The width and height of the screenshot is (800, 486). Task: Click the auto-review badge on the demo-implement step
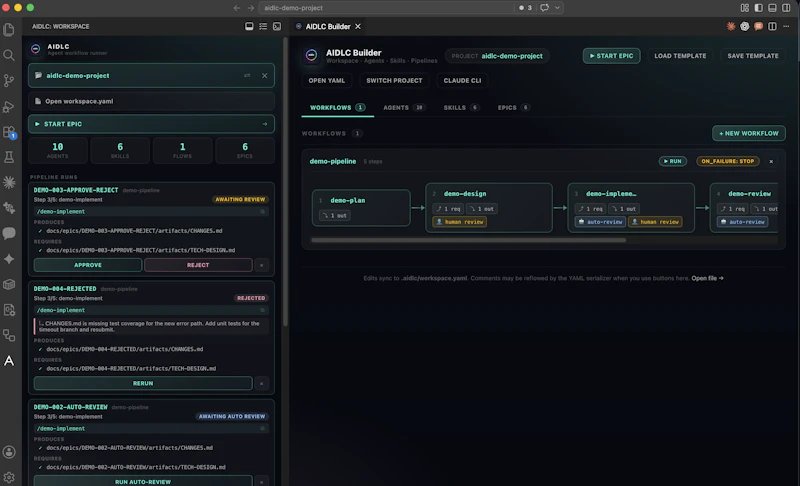[600, 222]
